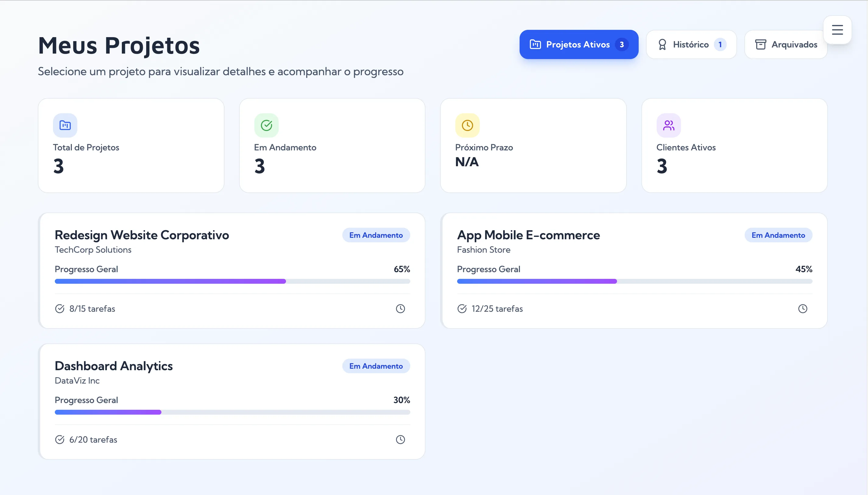Image resolution: width=868 pixels, height=495 pixels.
Task: Open the Redesign Website Corporativo project
Action: point(232,271)
